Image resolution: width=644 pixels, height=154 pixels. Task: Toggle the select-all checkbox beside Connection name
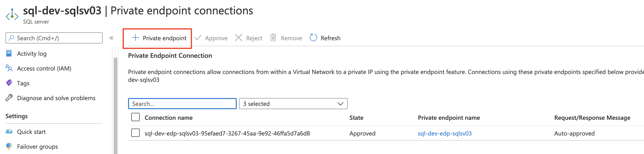(135, 117)
